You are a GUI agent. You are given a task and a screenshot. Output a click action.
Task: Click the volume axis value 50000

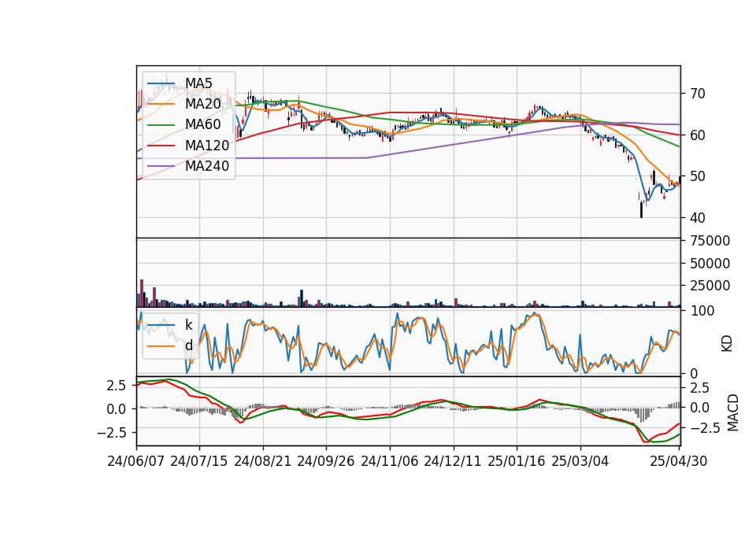pyautogui.click(x=710, y=264)
